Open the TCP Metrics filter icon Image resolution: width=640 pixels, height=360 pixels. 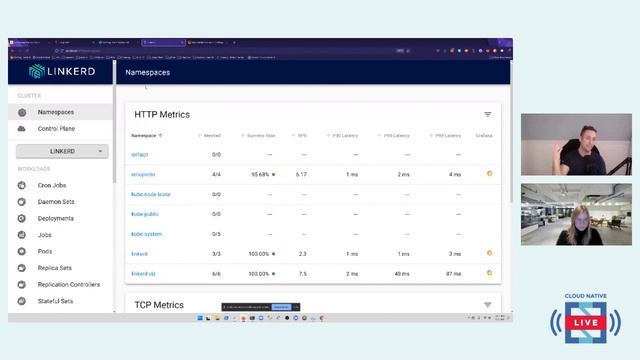coord(488,305)
